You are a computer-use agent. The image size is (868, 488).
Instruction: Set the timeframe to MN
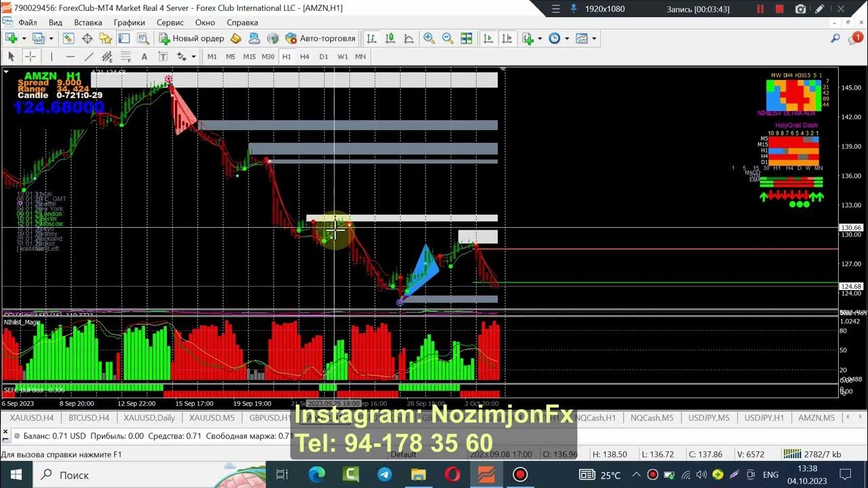(360, 56)
